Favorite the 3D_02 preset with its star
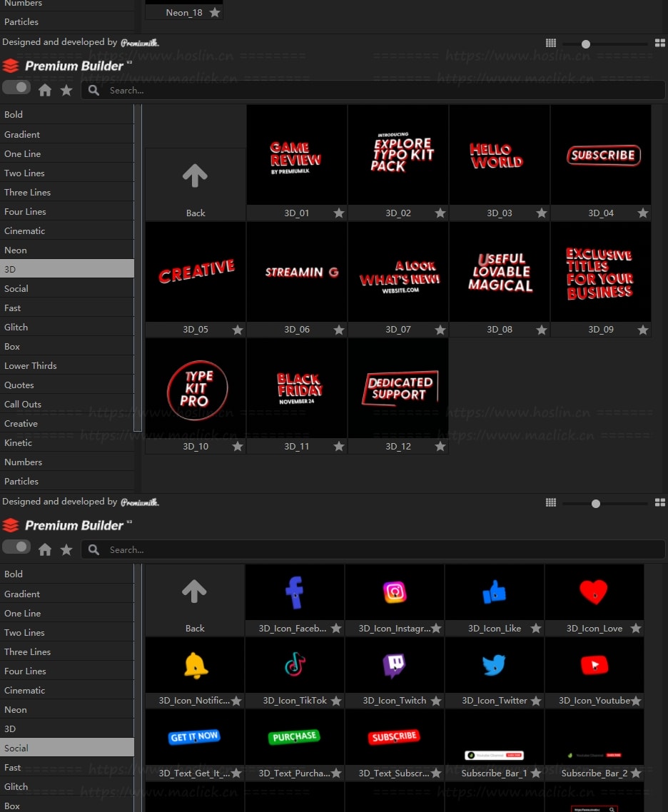The width and height of the screenshot is (668, 812). (x=440, y=213)
